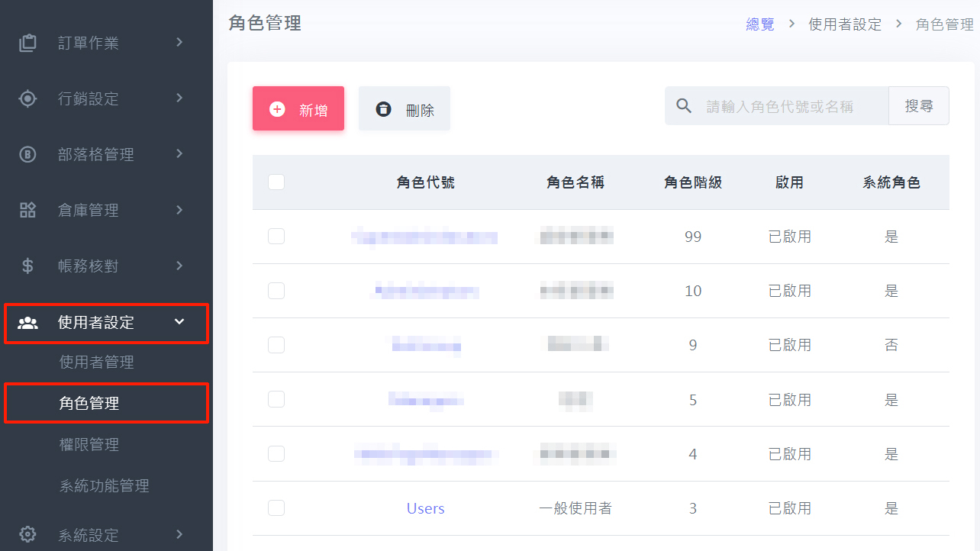Image resolution: width=980 pixels, height=551 pixels.
Task: Collapse the 使用者設定 section chevron
Action: 179,322
